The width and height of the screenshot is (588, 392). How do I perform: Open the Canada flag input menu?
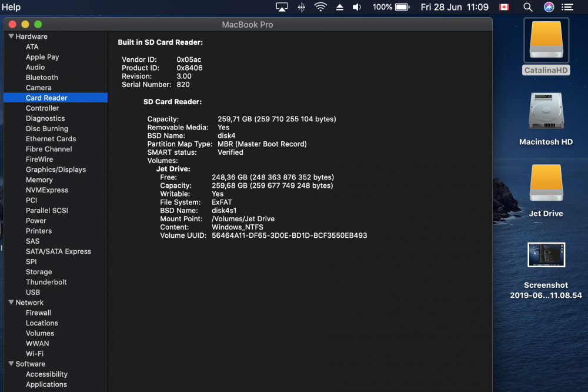(x=504, y=7)
